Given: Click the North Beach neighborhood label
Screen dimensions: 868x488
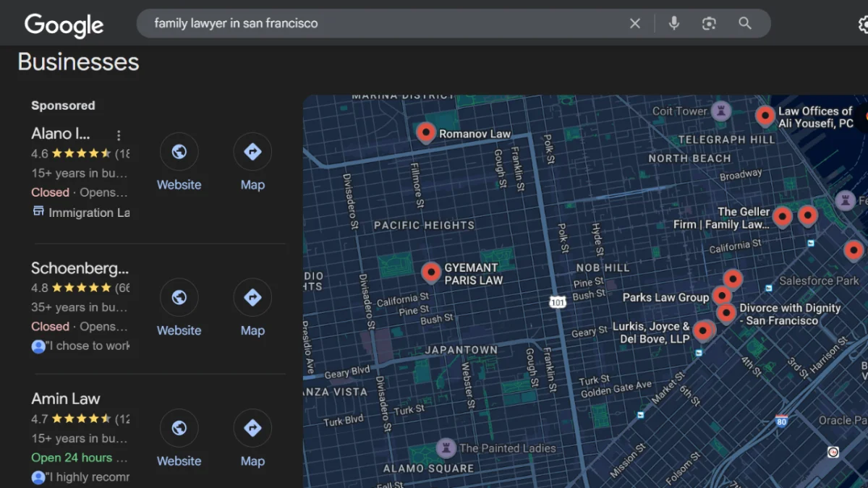Looking at the screenshot, I should coord(689,158).
